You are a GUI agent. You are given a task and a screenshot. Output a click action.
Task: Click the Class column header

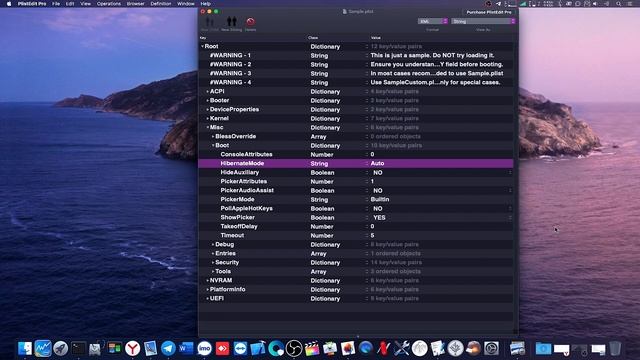pos(313,38)
